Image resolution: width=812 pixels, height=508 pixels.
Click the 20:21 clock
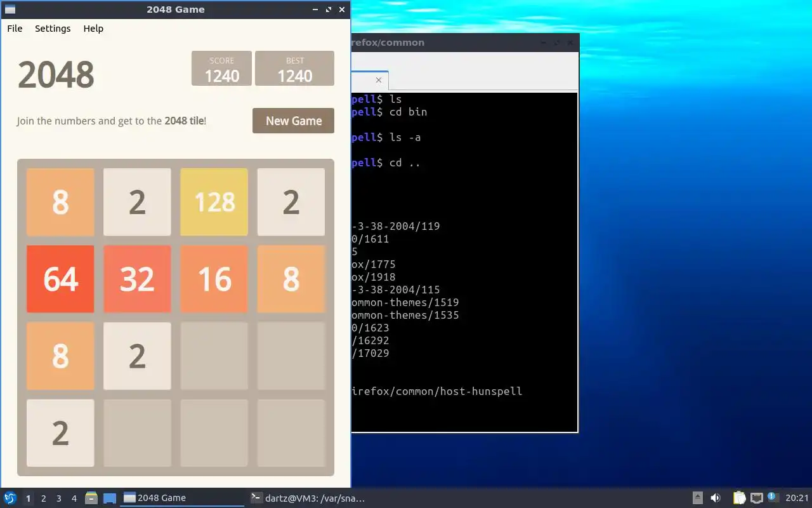coord(797,498)
